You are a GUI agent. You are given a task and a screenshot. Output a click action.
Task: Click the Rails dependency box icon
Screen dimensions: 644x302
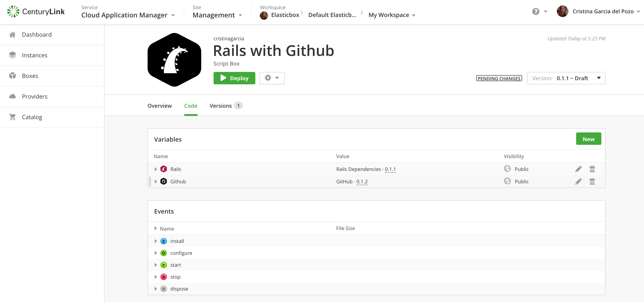click(164, 168)
